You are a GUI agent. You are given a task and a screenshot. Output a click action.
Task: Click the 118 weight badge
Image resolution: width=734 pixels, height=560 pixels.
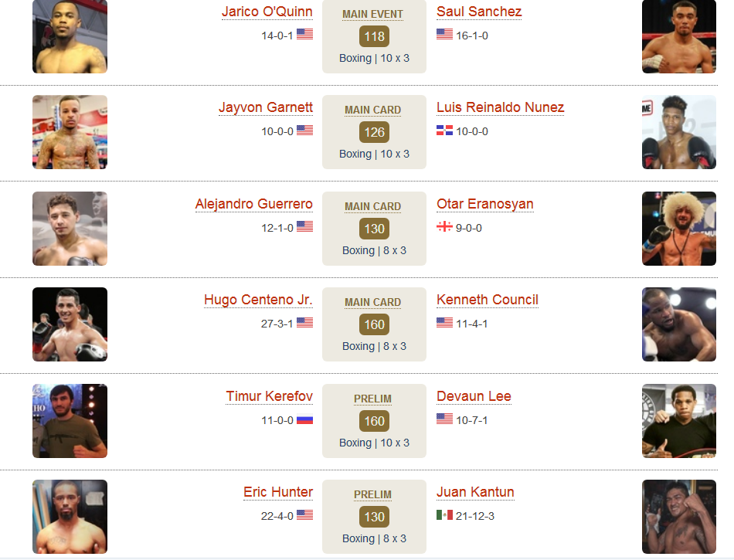point(374,36)
